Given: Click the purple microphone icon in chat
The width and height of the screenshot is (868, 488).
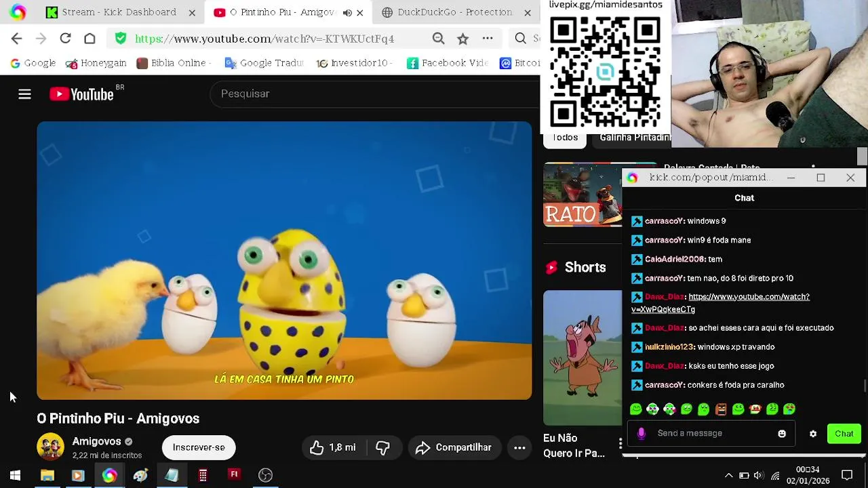Looking at the screenshot, I should click(x=642, y=433).
